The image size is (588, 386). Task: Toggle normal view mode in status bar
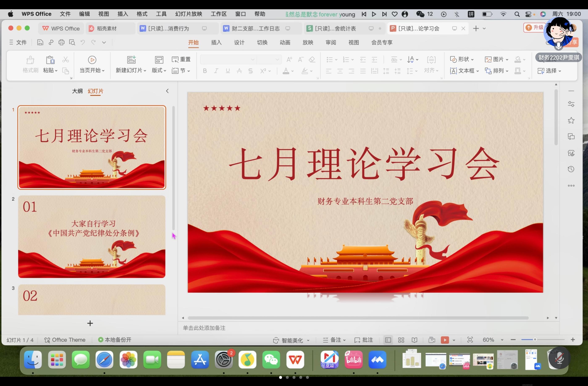point(388,340)
